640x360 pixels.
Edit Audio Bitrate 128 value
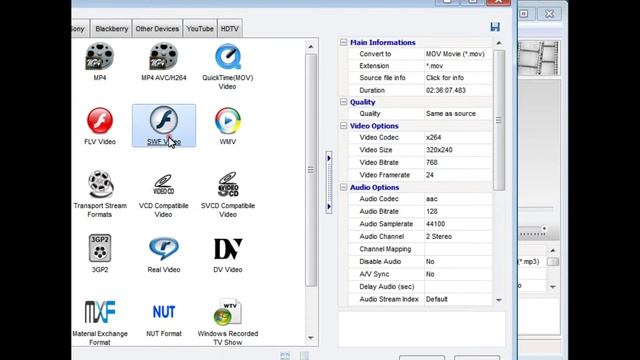point(458,211)
